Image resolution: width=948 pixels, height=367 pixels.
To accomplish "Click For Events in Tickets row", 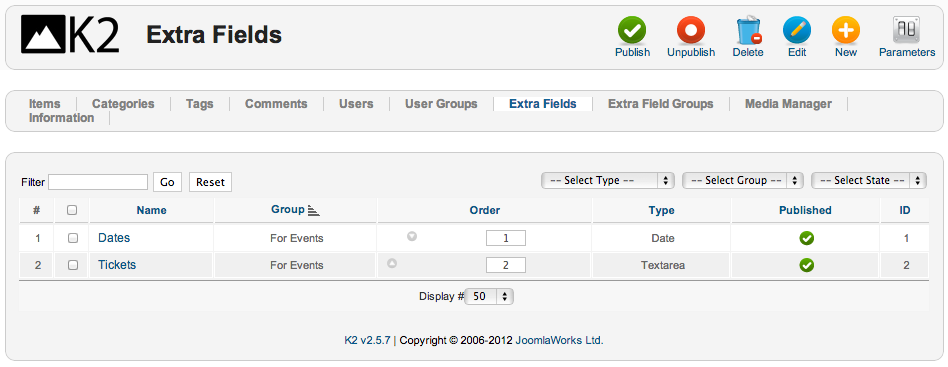I will click(x=297, y=265).
